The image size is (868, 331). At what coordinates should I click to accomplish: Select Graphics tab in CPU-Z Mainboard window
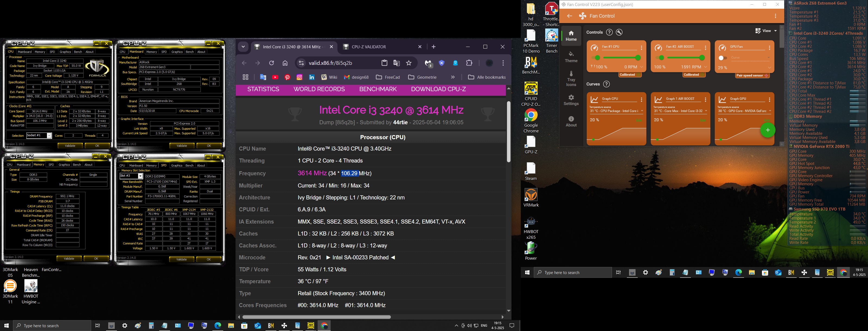(177, 52)
